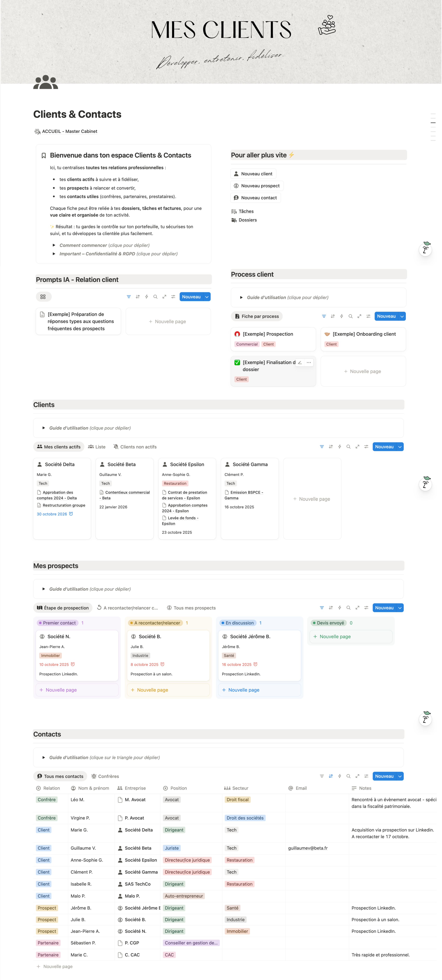Expand Guide d'utilisation in Mes prospects
This screenshot has height=980, width=442.
pyautogui.click(x=44, y=589)
